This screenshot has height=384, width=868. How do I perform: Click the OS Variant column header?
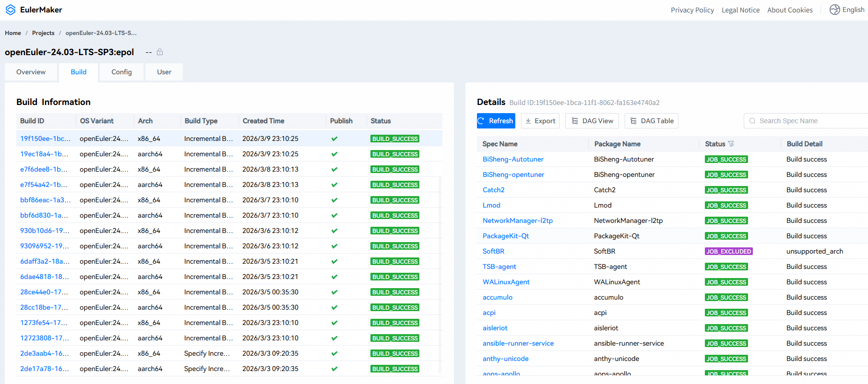coord(97,121)
